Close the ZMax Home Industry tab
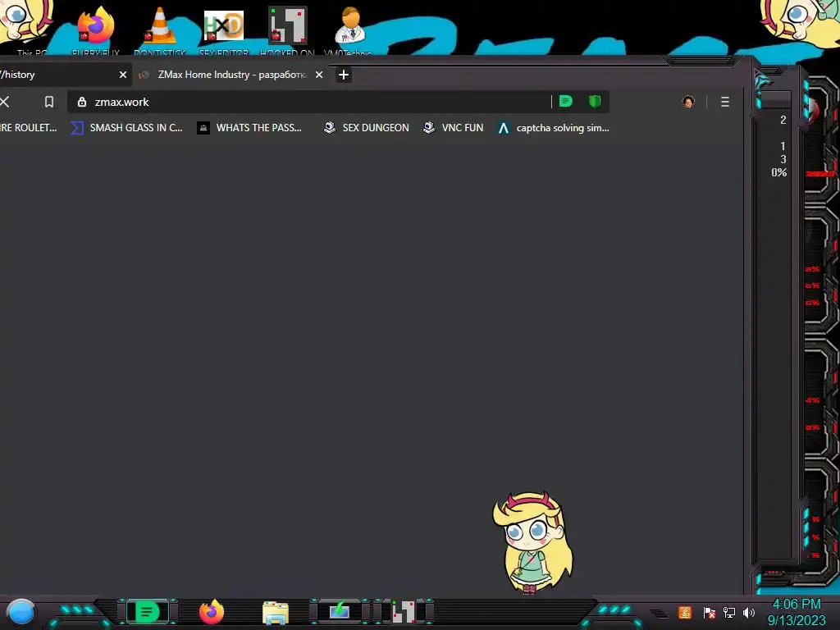Viewport: 840px width, 630px height. click(x=319, y=75)
